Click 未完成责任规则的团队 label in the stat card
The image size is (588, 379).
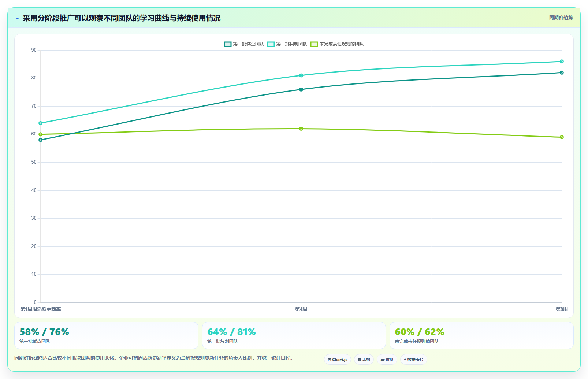pyautogui.click(x=417, y=342)
